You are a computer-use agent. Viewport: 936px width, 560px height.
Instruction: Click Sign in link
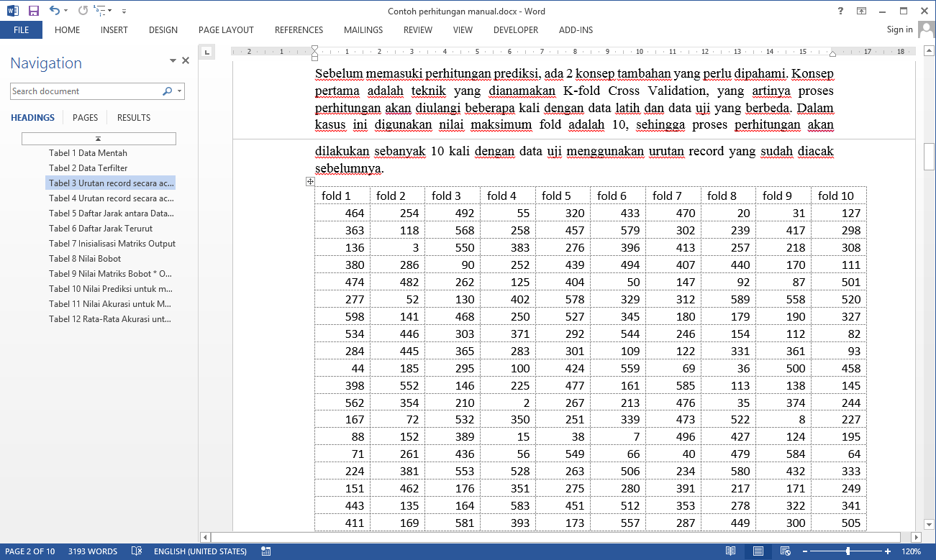pos(899,29)
